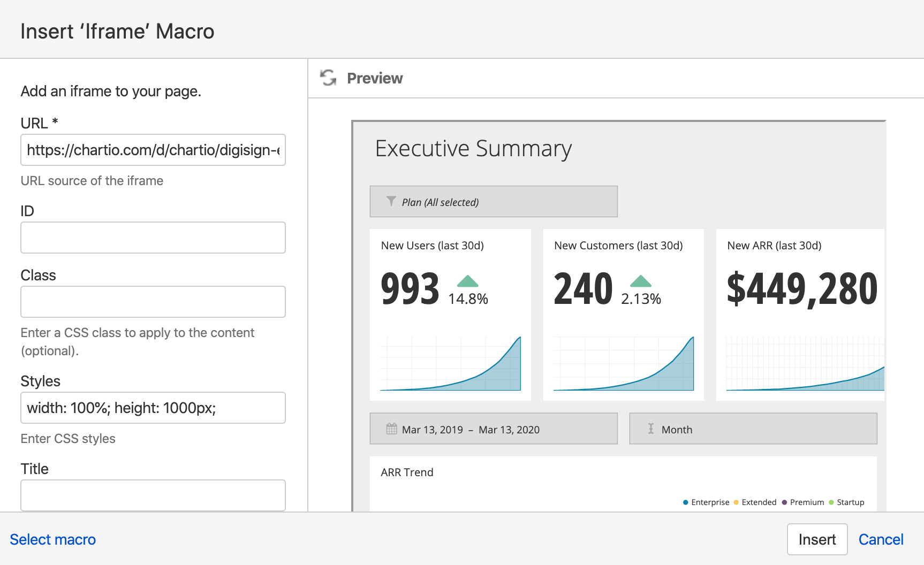Click the filter funnel icon beside Plan

pyautogui.click(x=391, y=201)
